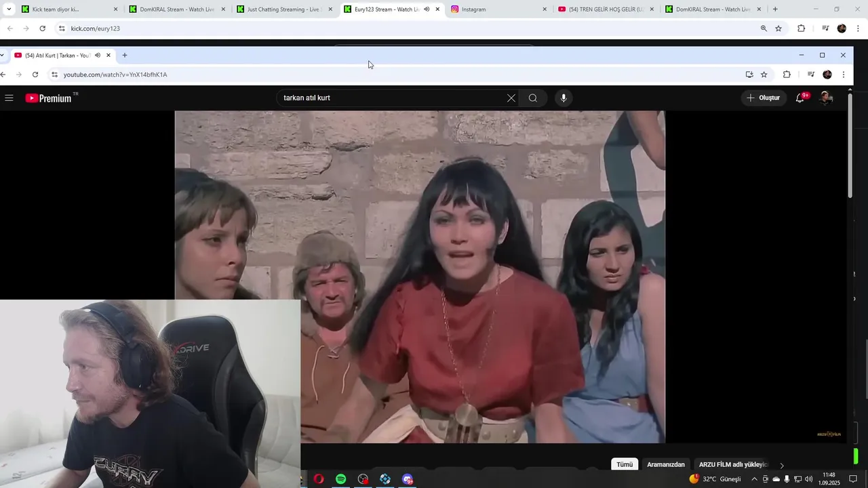
Task: Open media control icon in Kick window
Action: pyautogui.click(x=825, y=28)
